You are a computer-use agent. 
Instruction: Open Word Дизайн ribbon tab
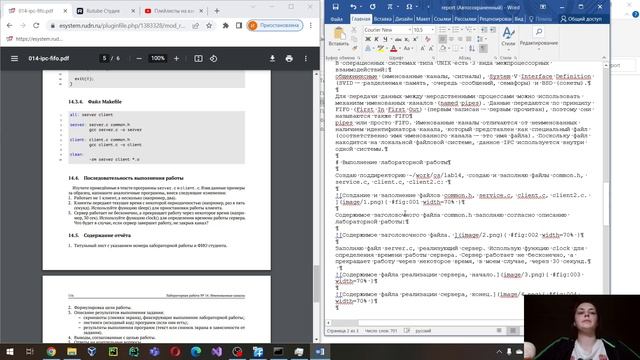[404, 19]
